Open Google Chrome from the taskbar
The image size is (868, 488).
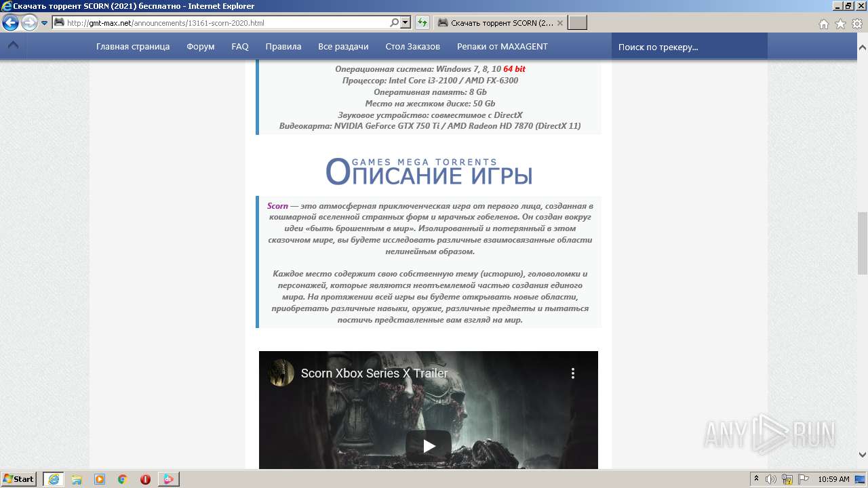(x=123, y=479)
